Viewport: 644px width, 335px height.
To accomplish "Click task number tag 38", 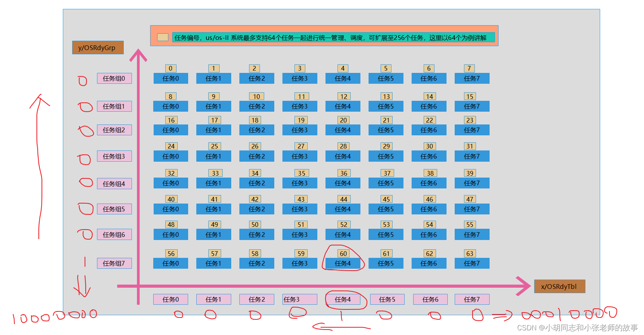I will [430, 173].
